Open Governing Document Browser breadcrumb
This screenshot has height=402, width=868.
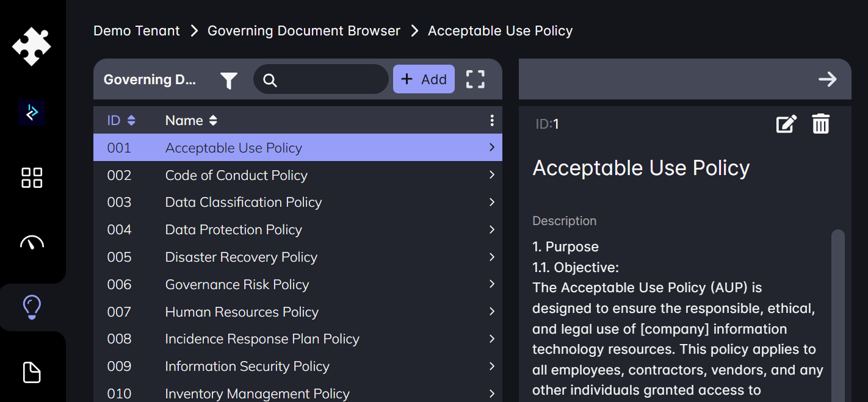(304, 30)
